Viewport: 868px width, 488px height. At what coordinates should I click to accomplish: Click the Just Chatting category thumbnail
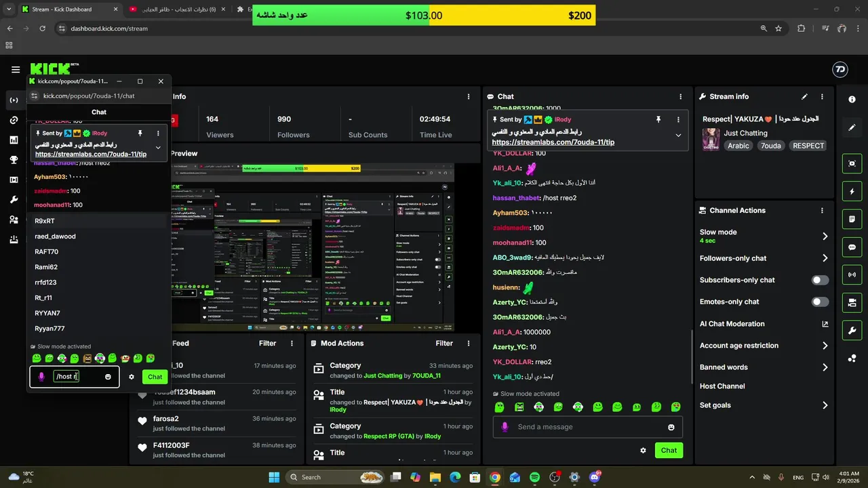pos(711,139)
